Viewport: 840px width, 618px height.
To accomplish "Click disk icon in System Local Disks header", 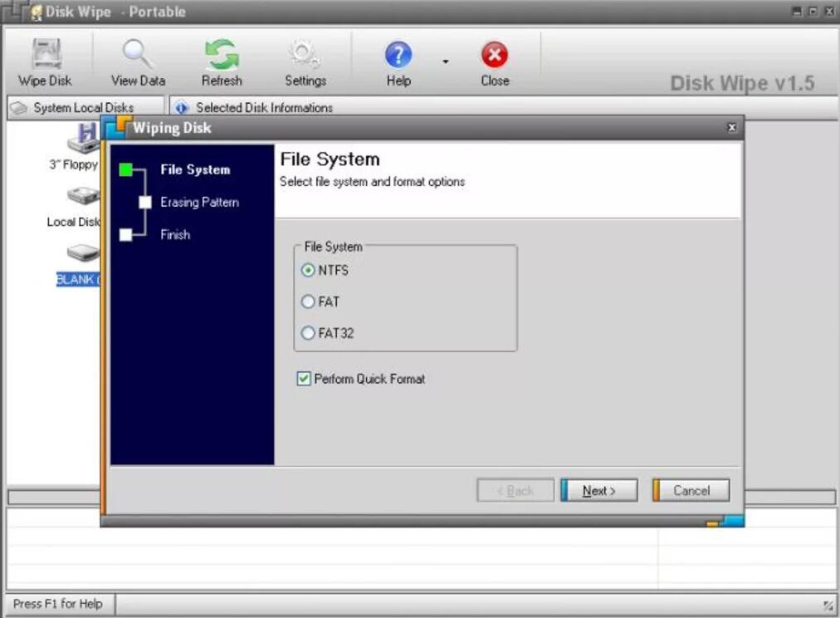I will (19, 108).
